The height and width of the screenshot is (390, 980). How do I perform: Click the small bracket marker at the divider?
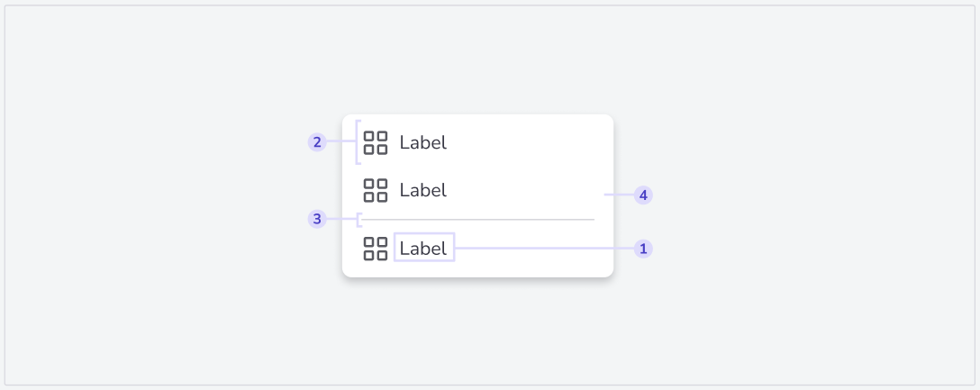pyautogui.click(x=359, y=220)
